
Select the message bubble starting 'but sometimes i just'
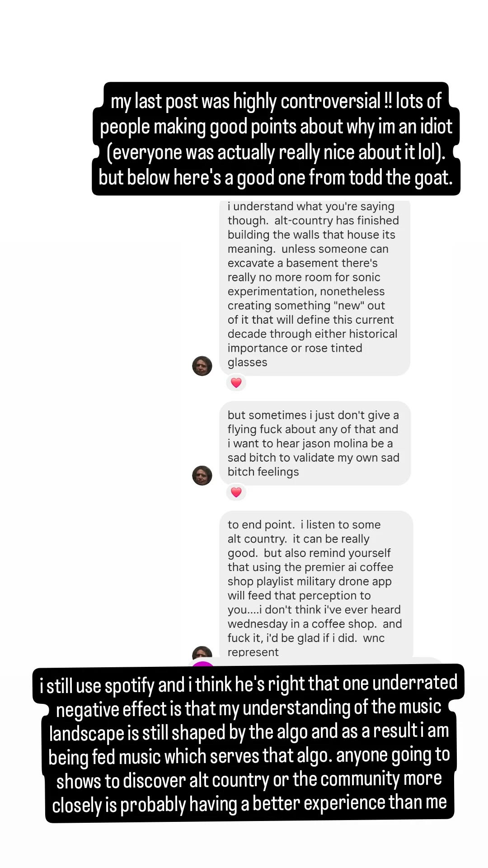point(314,443)
